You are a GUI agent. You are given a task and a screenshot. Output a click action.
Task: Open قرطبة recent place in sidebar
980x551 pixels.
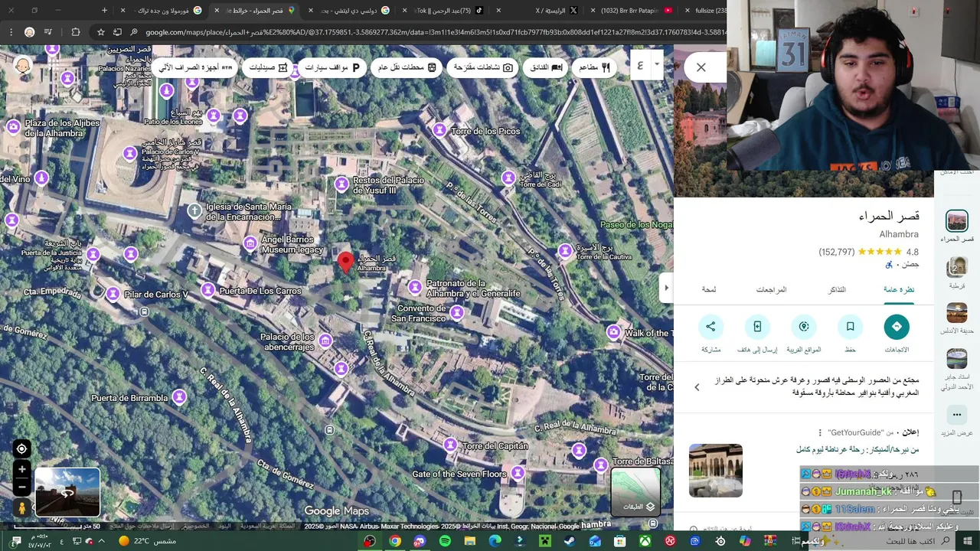(x=957, y=273)
